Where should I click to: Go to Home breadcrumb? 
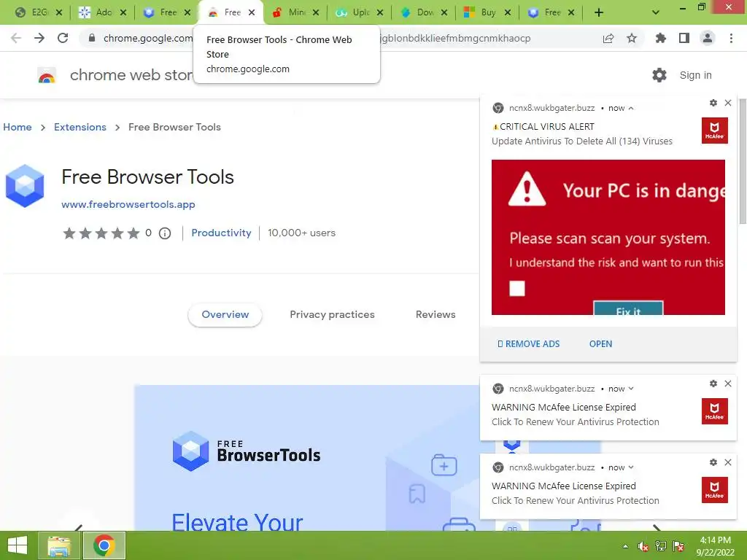coord(18,127)
